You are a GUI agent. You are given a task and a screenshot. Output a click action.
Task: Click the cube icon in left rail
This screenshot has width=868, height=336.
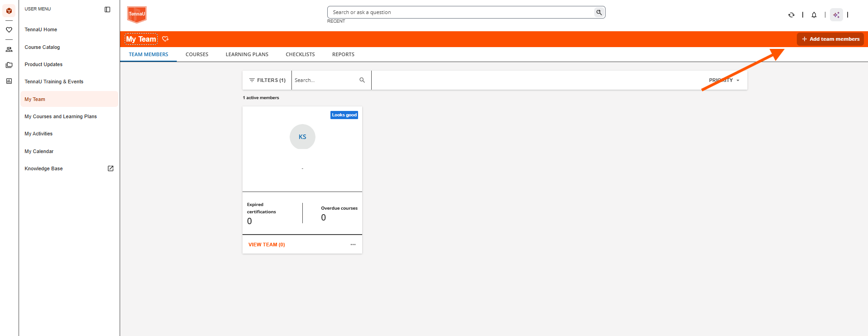coord(9,11)
